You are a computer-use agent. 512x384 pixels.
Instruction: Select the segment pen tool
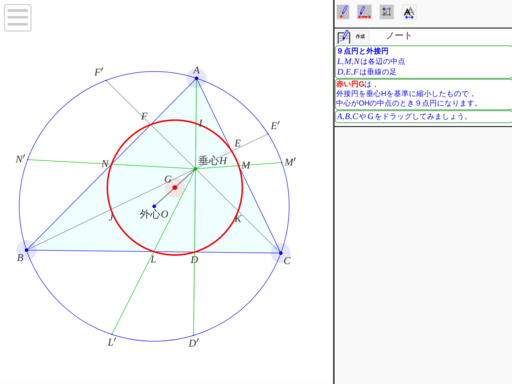coord(364,12)
